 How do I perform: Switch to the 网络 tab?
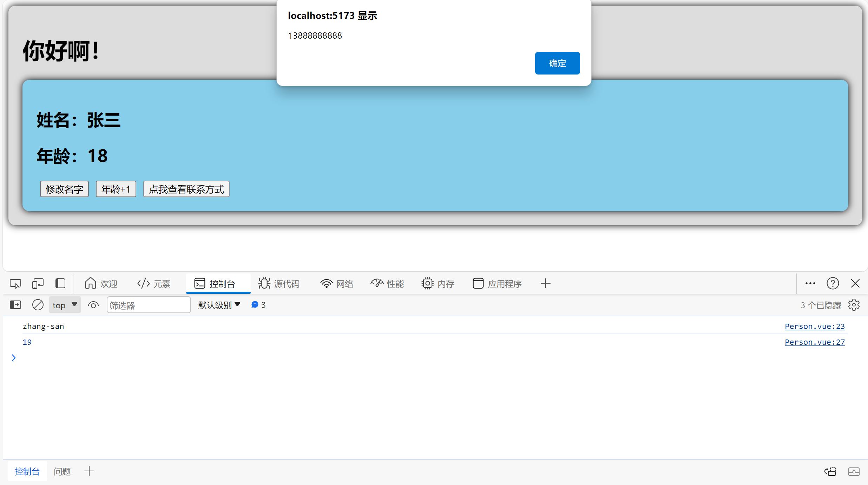(x=336, y=283)
